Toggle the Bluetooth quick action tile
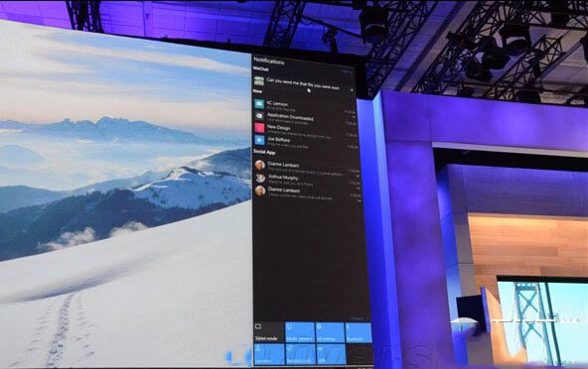This screenshot has height=369, width=588. tap(359, 332)
